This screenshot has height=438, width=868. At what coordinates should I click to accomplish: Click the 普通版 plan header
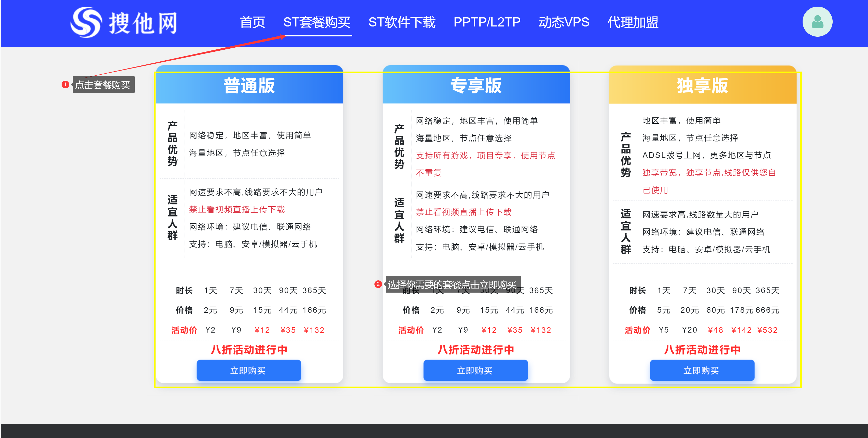[249, 85]
